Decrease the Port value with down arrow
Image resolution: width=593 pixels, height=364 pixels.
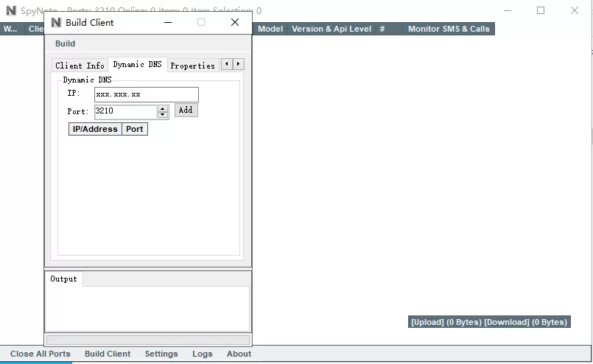point(163,115)
